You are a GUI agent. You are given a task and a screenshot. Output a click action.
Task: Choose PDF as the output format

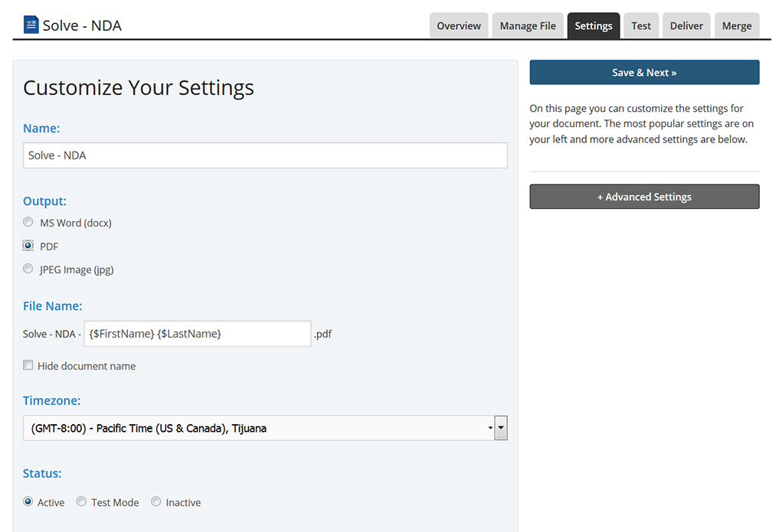point(28,246)
